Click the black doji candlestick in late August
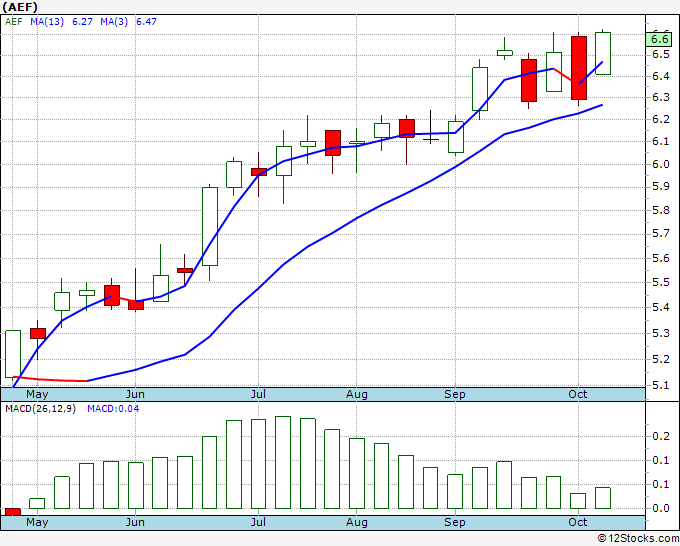This screenshot has height=546, width=680. click(431, 127)
